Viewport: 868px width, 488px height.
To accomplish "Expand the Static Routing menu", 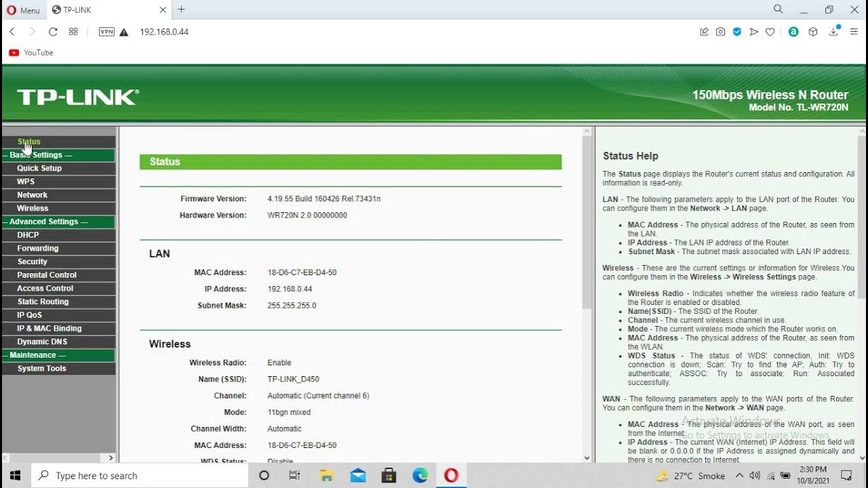I will (x=43, y=302).
